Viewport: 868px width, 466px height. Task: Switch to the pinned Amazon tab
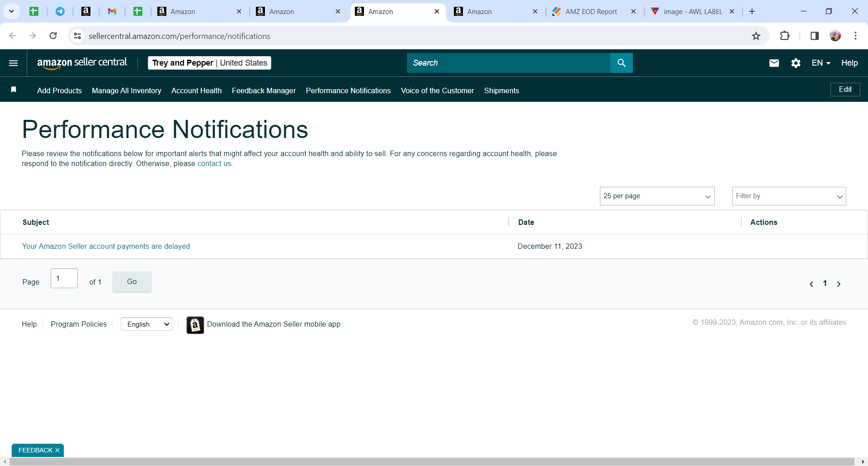point(86,11)
